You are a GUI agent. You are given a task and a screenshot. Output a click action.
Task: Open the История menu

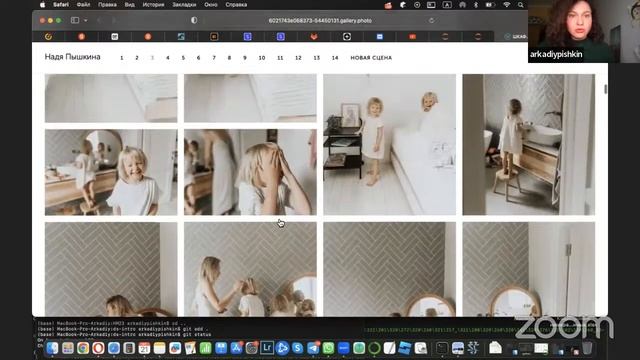[153, 5]
